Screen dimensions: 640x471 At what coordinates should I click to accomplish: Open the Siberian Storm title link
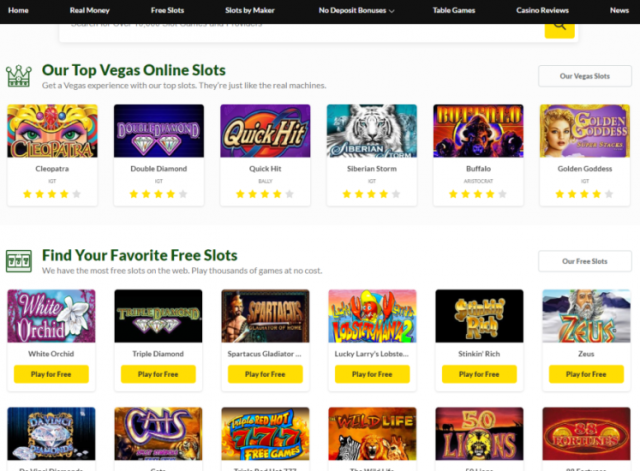[x=372, y=169]
